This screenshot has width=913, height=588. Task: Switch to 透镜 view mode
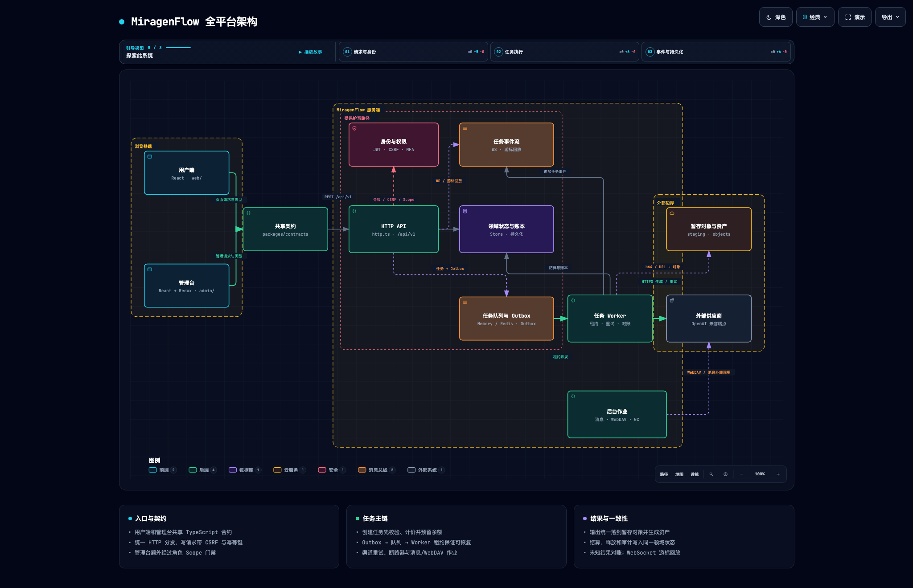click(x=695, y=474)
